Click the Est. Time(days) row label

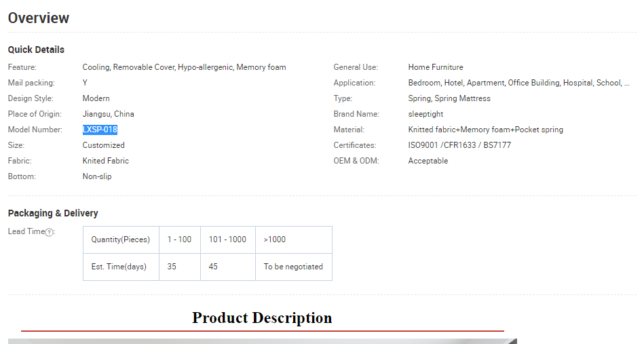(119, 267)
